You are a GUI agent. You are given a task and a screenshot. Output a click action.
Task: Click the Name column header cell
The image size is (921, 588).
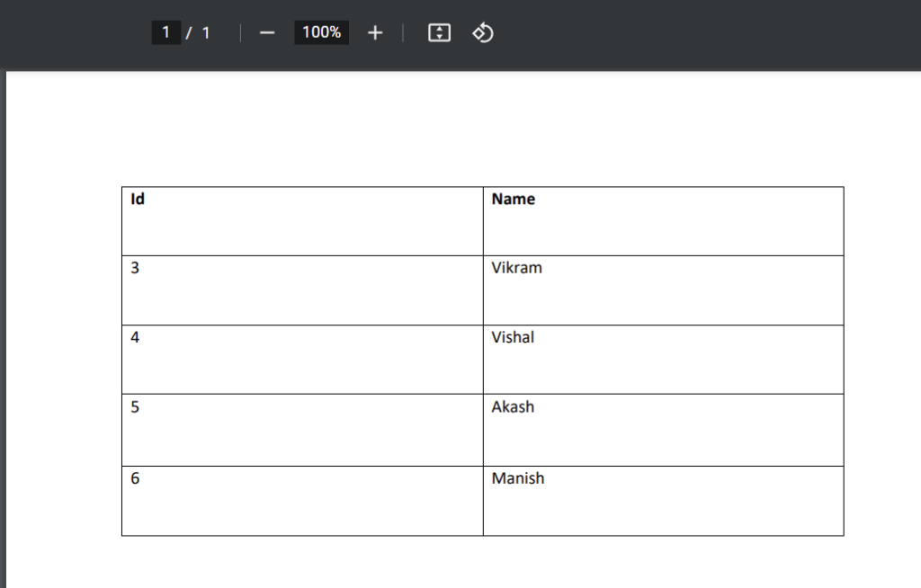(664, 220)
